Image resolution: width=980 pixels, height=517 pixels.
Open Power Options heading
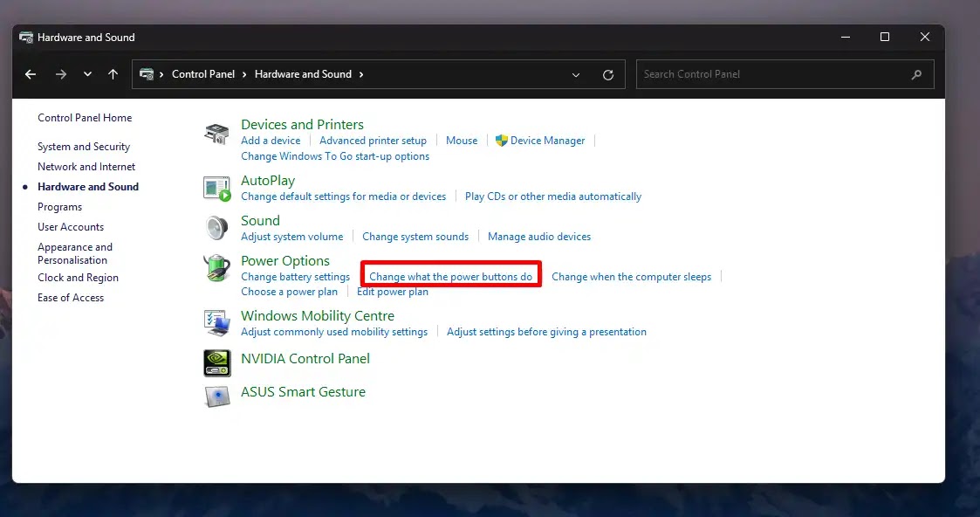[285, 261]
